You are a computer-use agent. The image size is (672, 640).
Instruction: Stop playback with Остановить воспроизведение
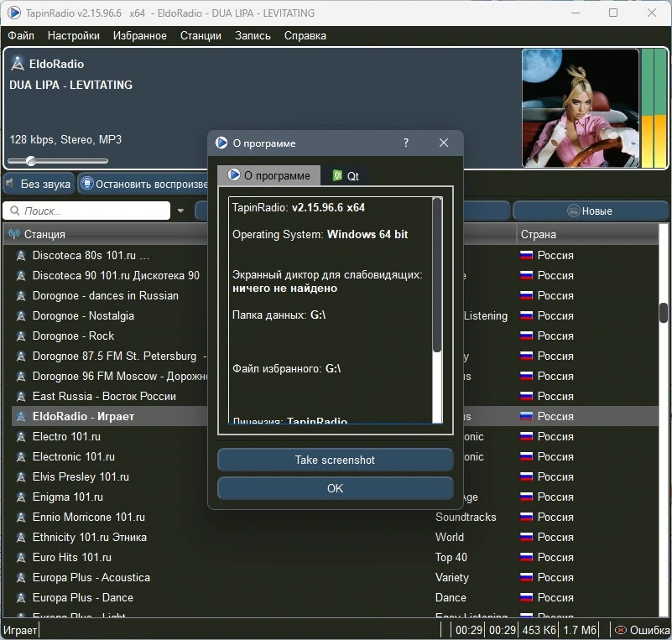pyautogui.click(x=143, y=184)
